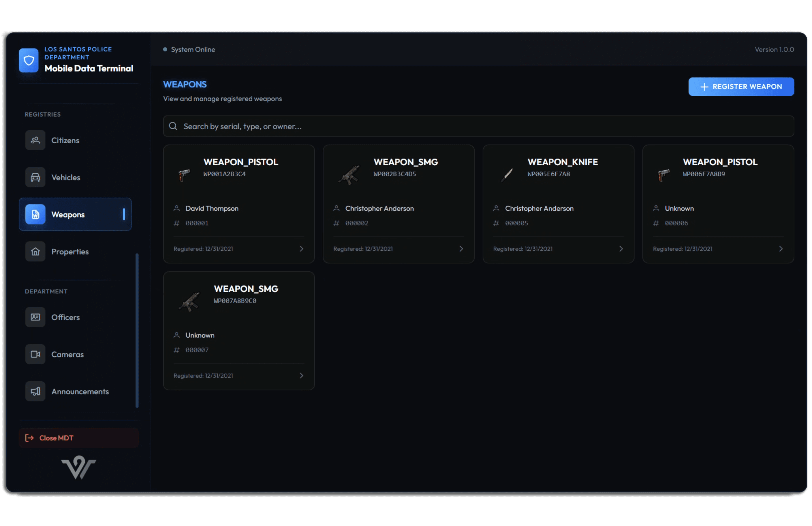Click the magnifier icon in search bar
The height and width of the screenshot is (526, 812).
click(x=173, y=126)
